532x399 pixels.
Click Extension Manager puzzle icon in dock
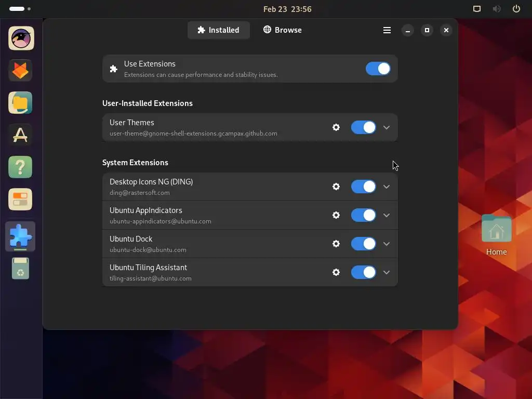tap(20, 236)
